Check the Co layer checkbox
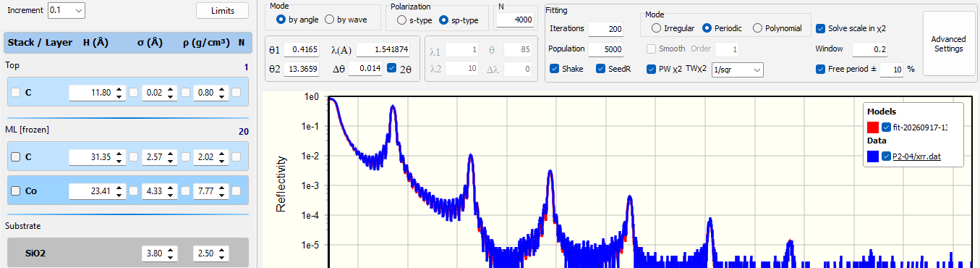This screenshot has width=980, height=268. coord(16,191)
